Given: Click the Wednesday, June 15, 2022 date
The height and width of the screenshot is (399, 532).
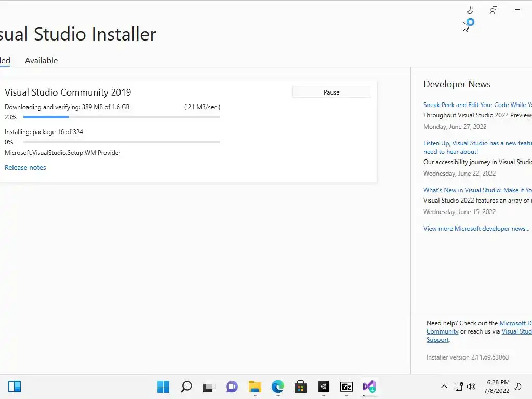Looking at the screenshot, I should [459, 212].
